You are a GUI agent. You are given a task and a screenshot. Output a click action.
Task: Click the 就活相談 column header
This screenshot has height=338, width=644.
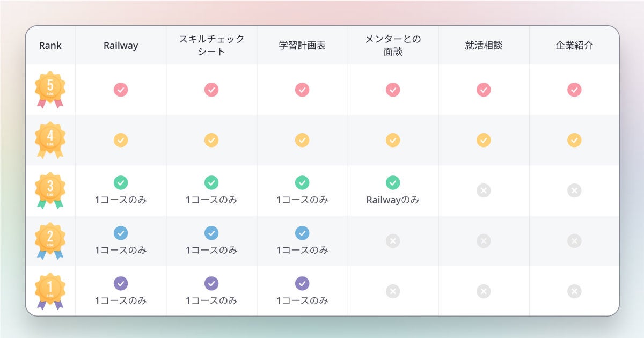484,46
